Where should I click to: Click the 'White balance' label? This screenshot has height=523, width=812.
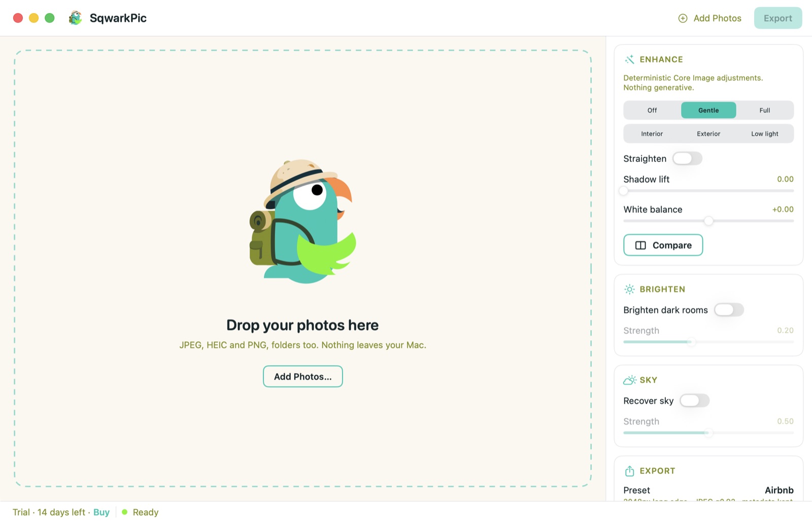pos(653,209)
